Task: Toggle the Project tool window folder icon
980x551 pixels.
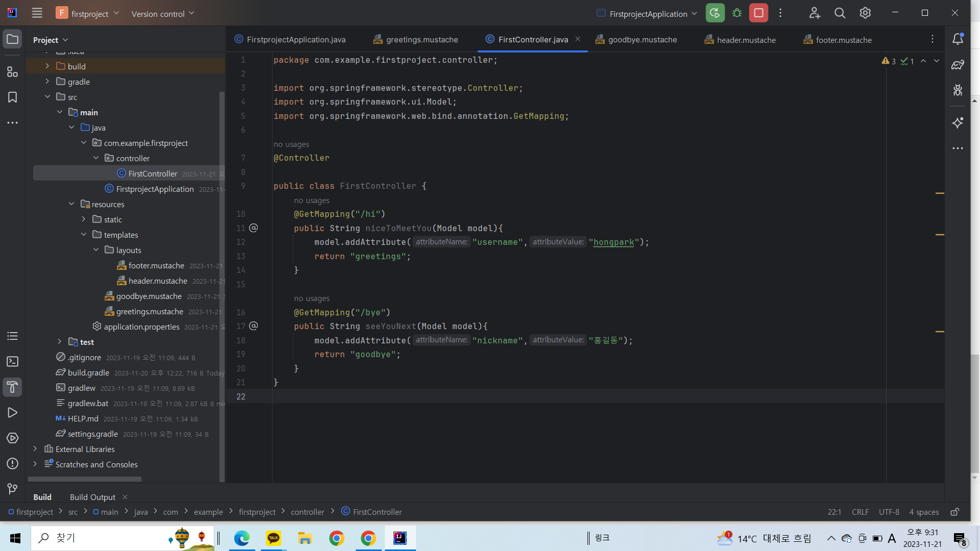Action: pyautogui.click(x=12, y=39)
